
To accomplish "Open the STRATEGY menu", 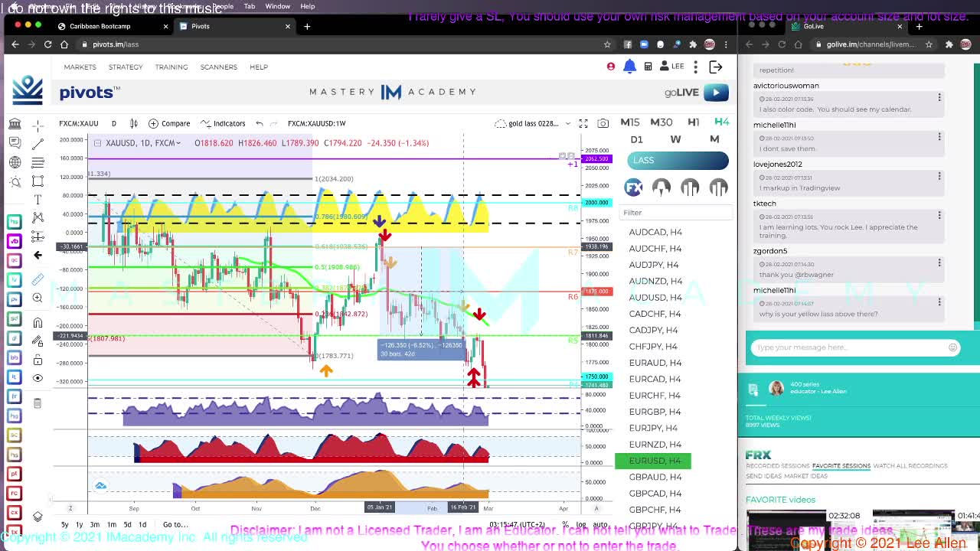I will coord(126,67).
